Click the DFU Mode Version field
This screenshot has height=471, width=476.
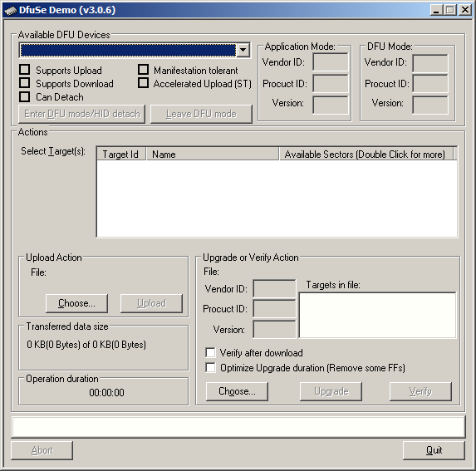(x=430, y=105)
